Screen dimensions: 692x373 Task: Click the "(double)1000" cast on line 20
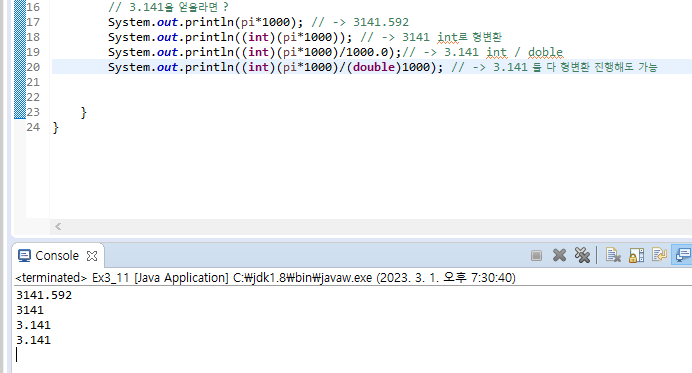388,67
